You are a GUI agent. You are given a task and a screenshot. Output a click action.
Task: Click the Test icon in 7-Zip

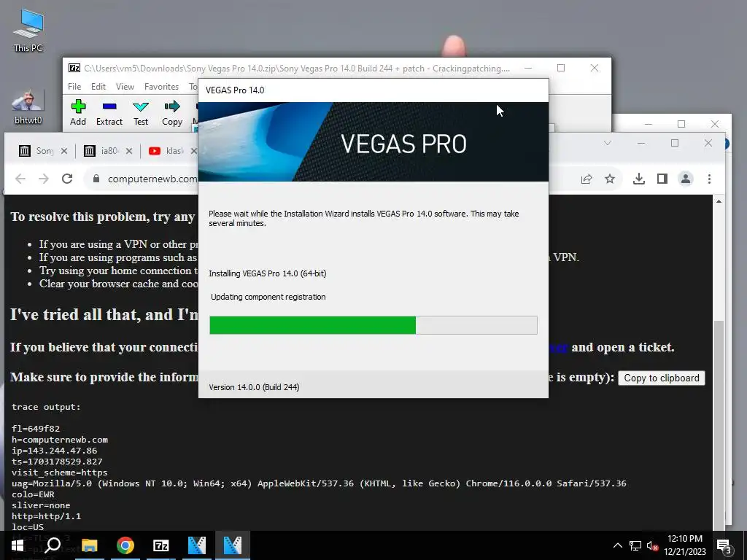click(141, 113)
